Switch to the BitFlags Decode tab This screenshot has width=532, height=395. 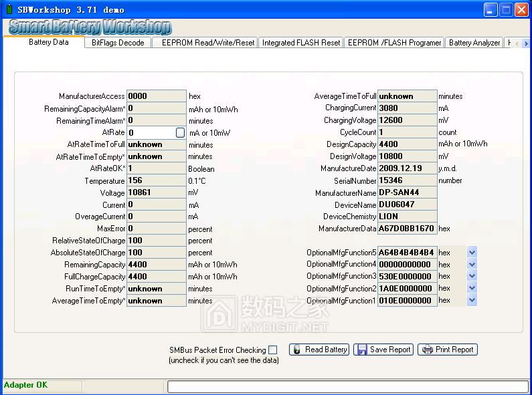[x=118, y=43]
